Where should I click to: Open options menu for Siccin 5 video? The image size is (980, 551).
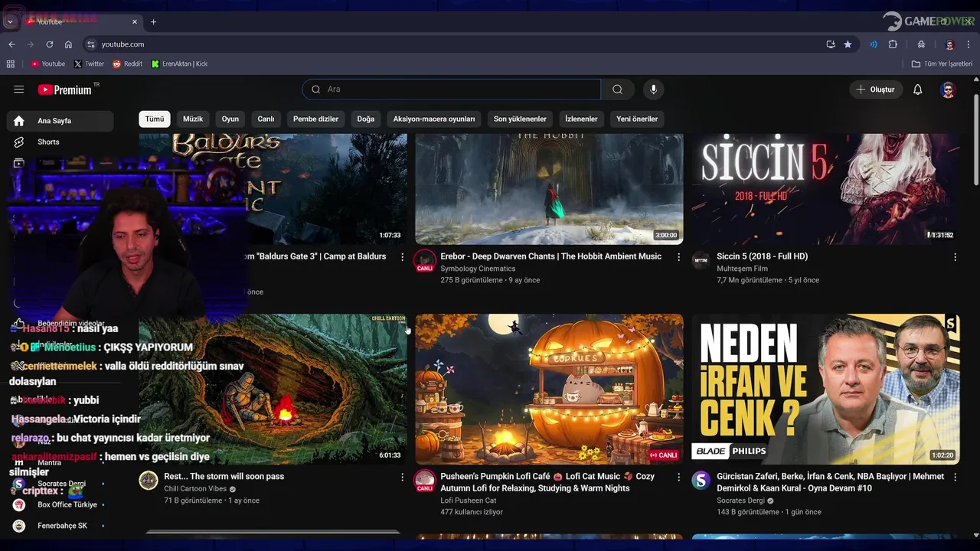955,257
